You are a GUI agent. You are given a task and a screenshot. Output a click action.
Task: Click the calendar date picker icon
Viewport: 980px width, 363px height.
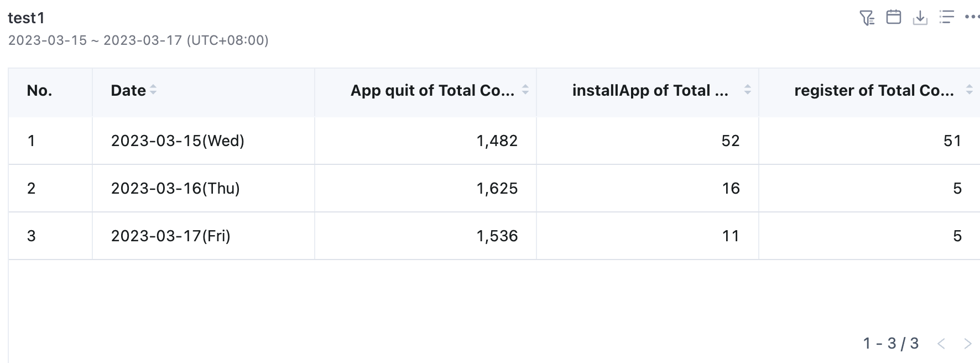point(894,17)
